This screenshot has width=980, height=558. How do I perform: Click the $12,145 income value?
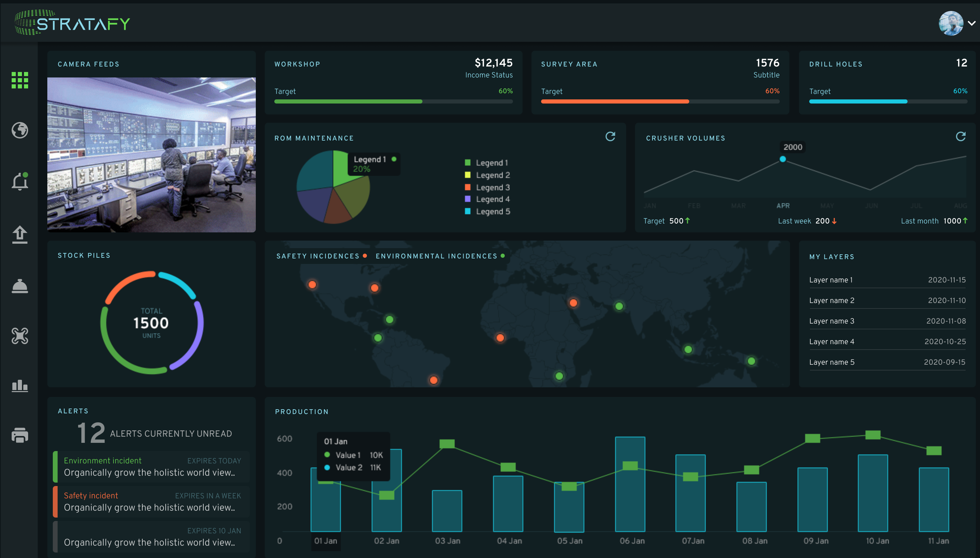pyautogui.click(x=493, y=63)
